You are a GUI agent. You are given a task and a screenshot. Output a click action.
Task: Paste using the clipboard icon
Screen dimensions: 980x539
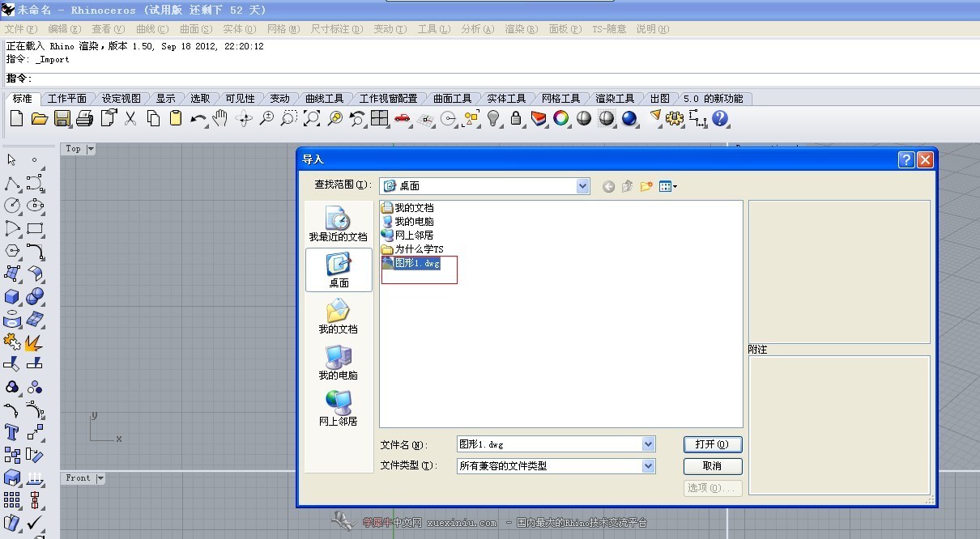pyautogui.click(x=176, y=119)
